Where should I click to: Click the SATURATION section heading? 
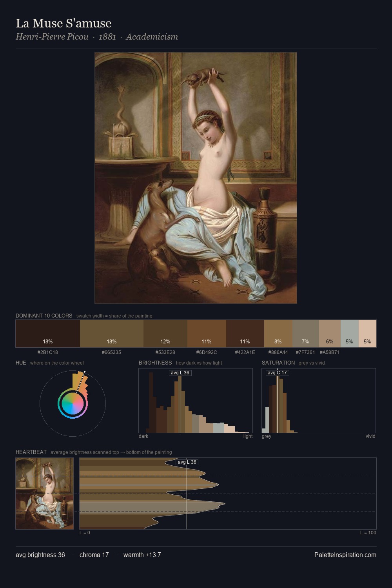[278, 363]
